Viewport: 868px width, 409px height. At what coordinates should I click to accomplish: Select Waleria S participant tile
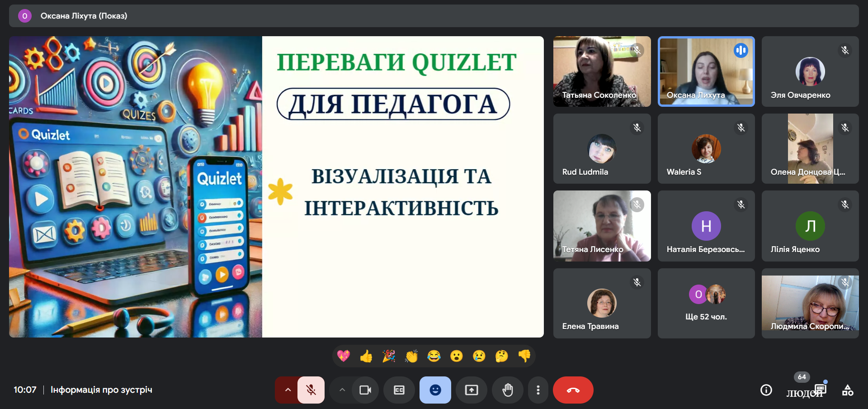click(706, 148)
